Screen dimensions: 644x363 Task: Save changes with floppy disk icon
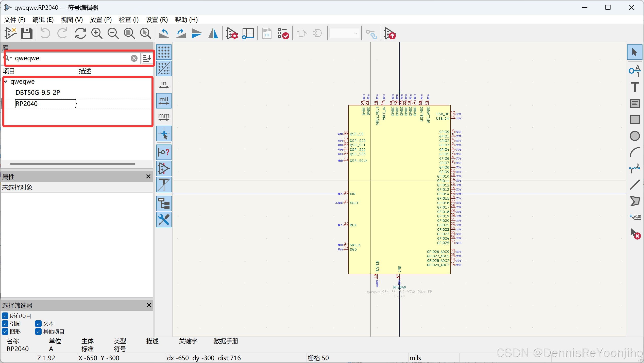(x=27, y=33)
